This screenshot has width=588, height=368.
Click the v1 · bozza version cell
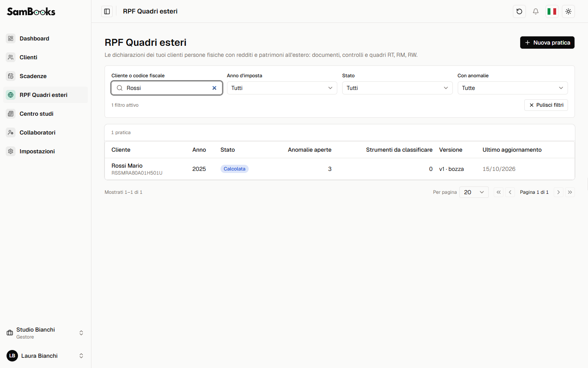(x=452, y=169)
